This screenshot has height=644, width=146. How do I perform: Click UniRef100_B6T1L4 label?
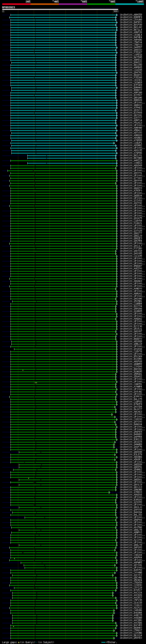[131, 30]
